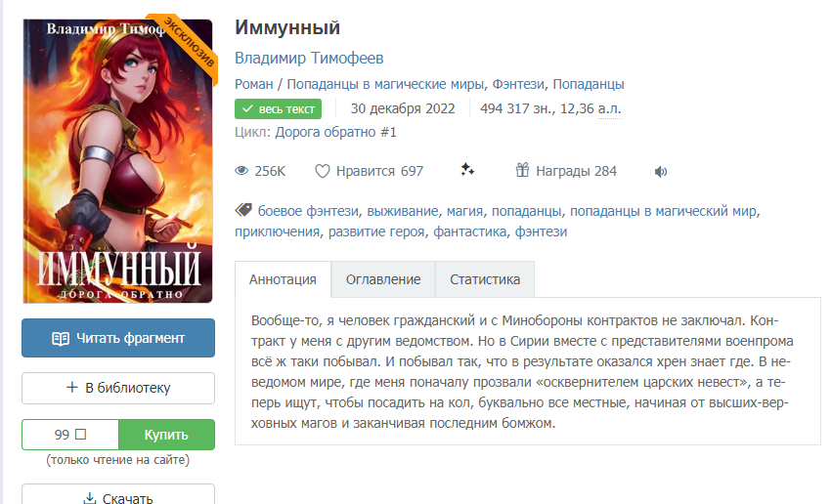Viewport: 831px width, 504px height.
Task: Click the eye views counter icon
Action: 241,171
